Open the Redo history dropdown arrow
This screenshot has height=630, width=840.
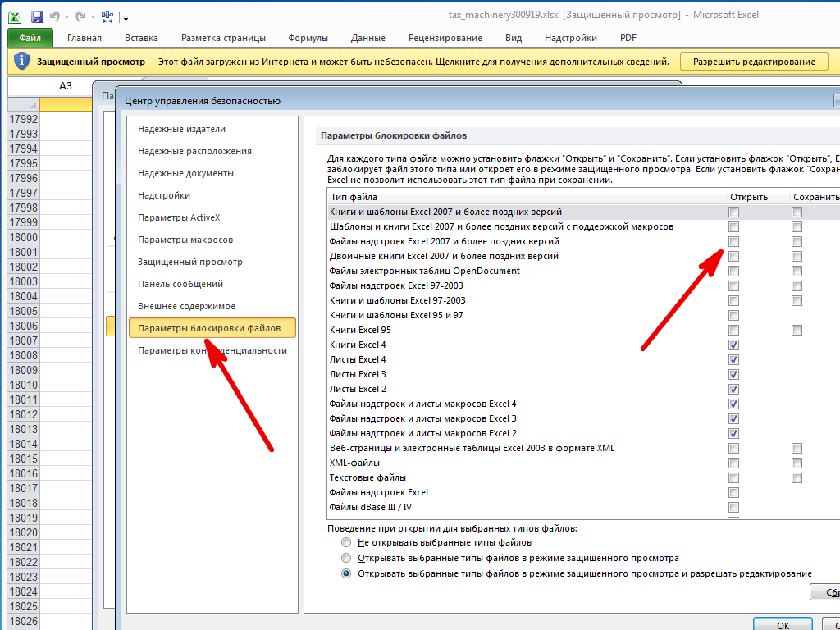tap(92, 18)
